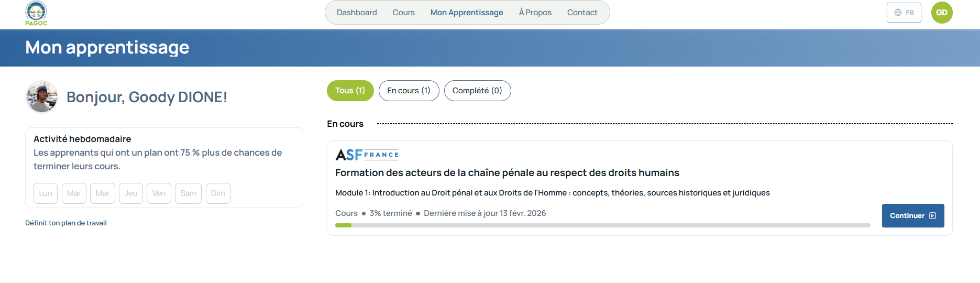980x283 pixels.
Task: Toggle the Lun day button
Action: (x=46, y=193)
